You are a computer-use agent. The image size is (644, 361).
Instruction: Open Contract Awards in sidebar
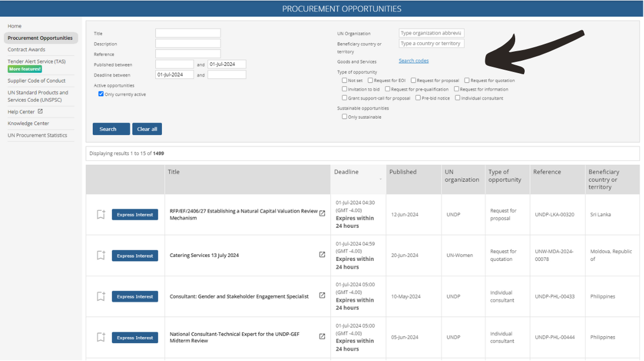click(26, 49)
